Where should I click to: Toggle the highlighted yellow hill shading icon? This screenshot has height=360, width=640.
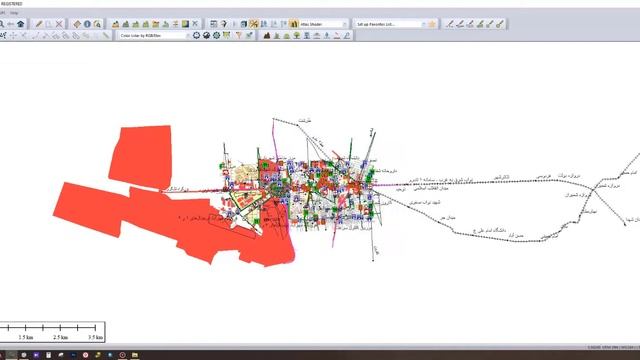click(294, 24)
